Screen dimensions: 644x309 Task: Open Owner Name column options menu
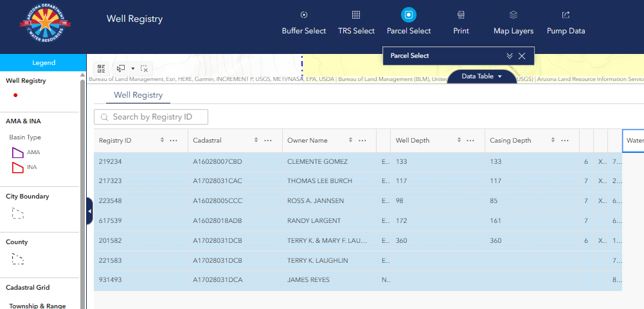[362, 141]
